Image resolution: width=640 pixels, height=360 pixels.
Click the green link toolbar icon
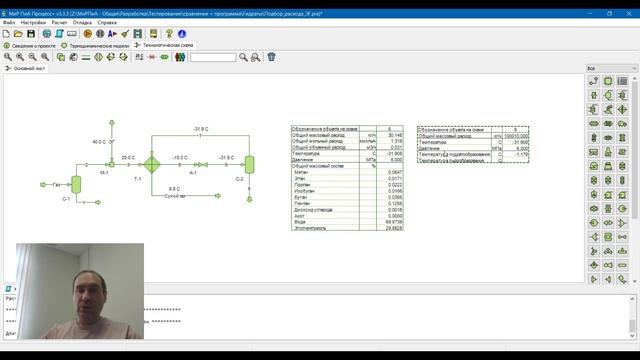[164, 57]
